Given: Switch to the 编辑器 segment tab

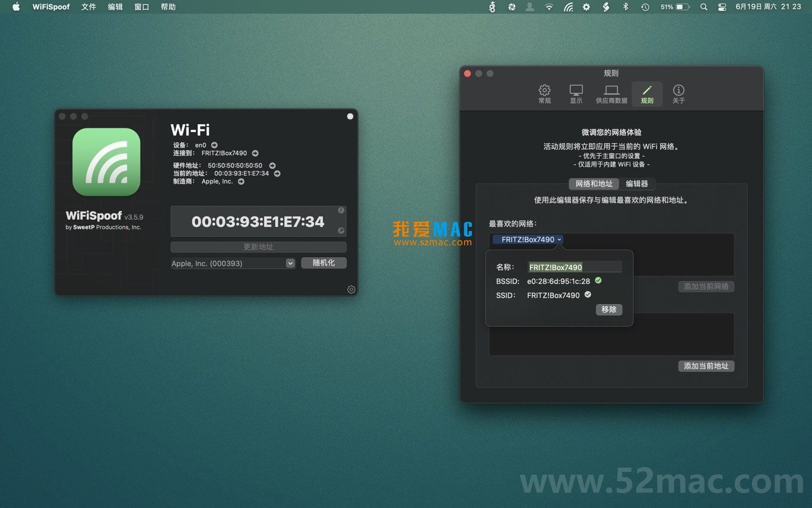Looking at the screenshot, I should [637, 184].
